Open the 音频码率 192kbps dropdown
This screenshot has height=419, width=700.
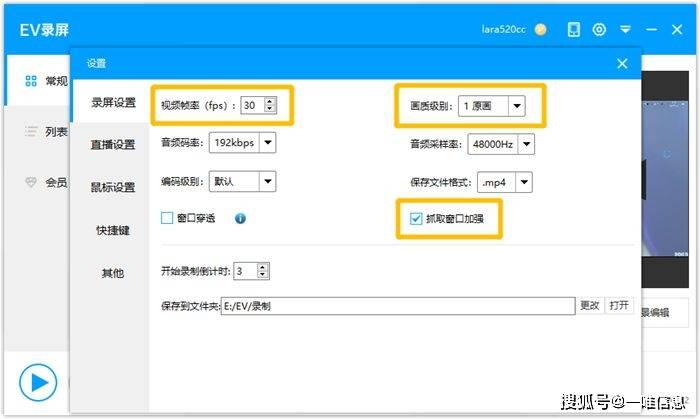[266, 143]
